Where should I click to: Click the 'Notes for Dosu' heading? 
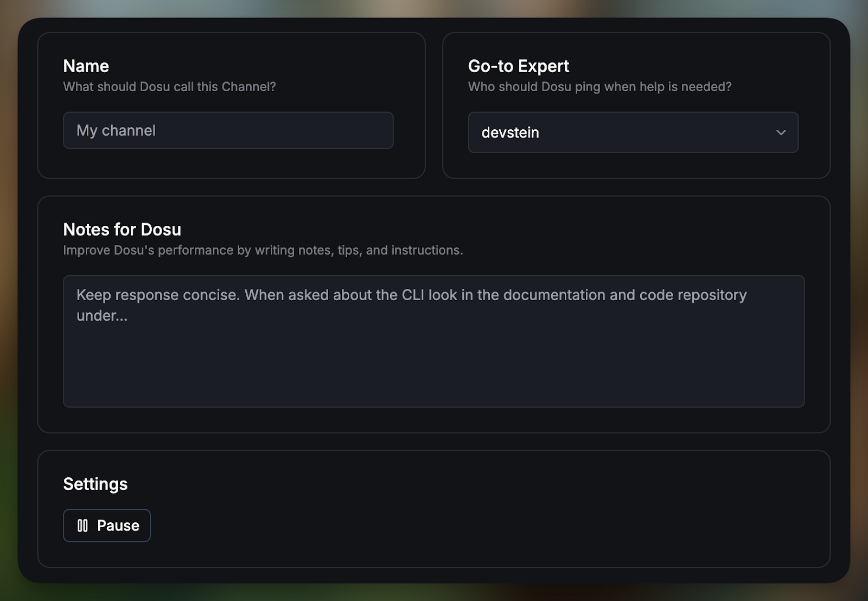(122, 230)
